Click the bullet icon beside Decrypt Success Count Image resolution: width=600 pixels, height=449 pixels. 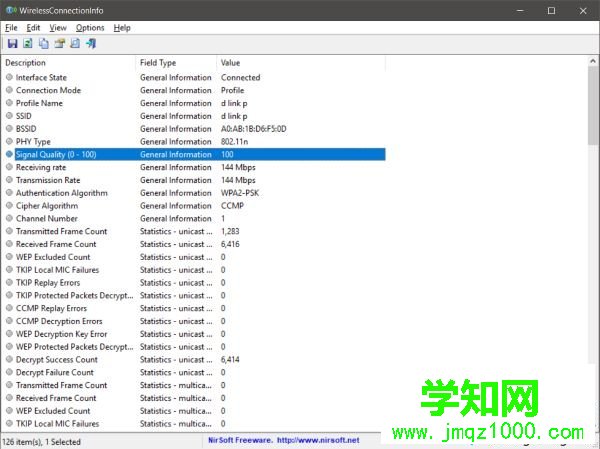tap(10, 359)
